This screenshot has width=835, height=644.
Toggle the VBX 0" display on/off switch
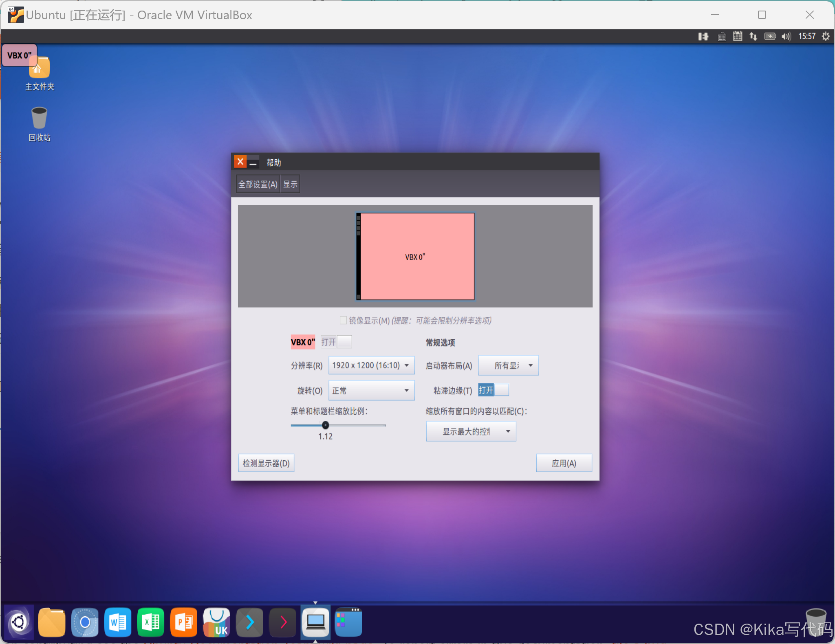pyautogui.click(x=336, y=342)
